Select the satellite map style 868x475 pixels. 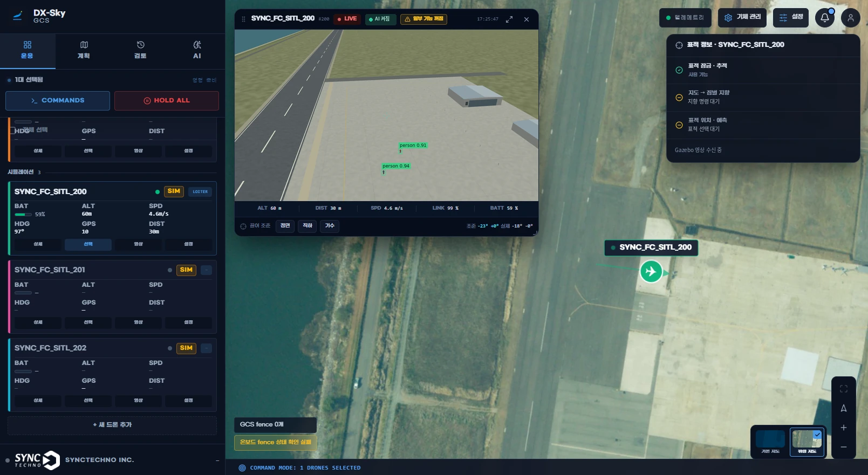coord(807,442)
